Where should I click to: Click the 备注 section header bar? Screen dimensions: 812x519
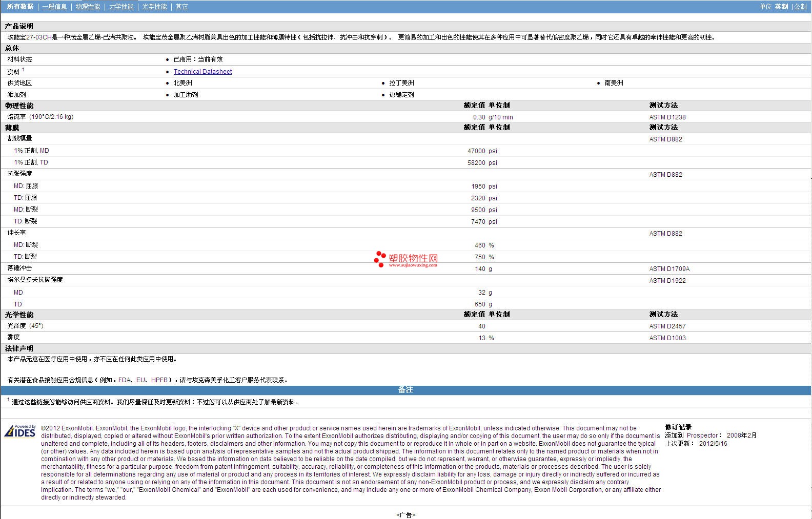point(405,390)
